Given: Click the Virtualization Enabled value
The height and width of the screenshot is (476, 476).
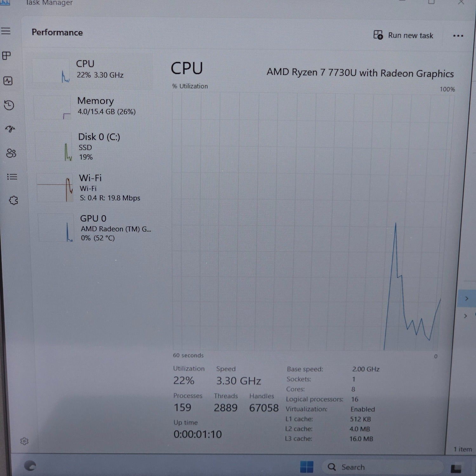Looking at the screenshot, I should 363,409.
